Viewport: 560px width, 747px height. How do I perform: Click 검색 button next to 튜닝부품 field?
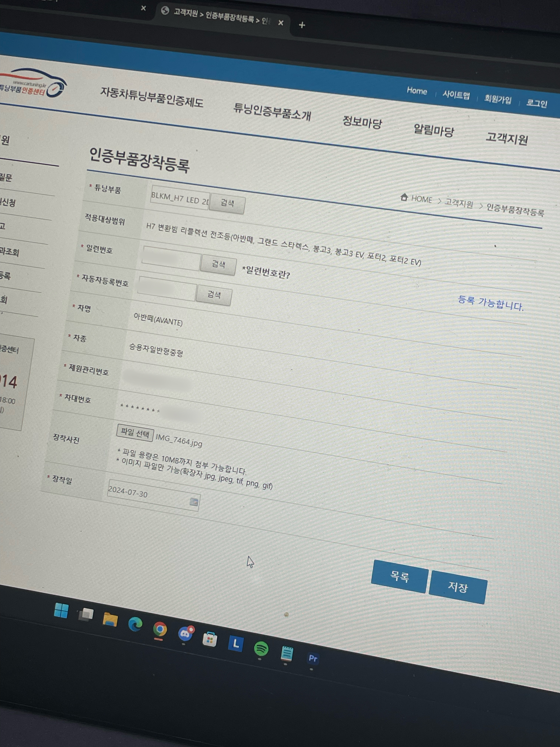click(227, 203)
